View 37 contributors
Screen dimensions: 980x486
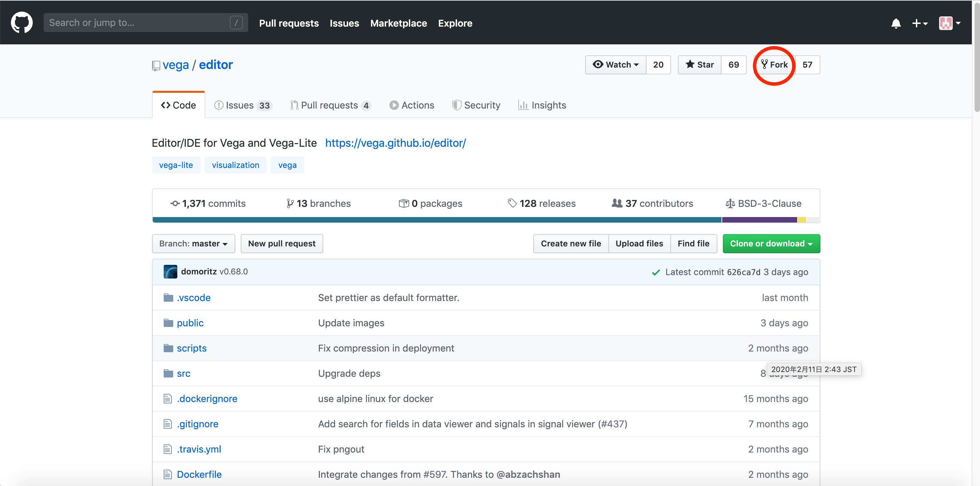click(652, 203)
